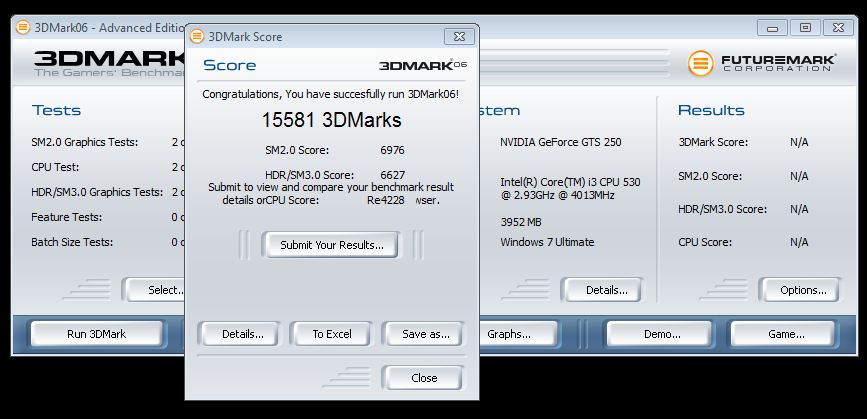Maximize the 3DMark06 main window
The width and height of the screenshot is (867, 419).
tap(805, 28)
